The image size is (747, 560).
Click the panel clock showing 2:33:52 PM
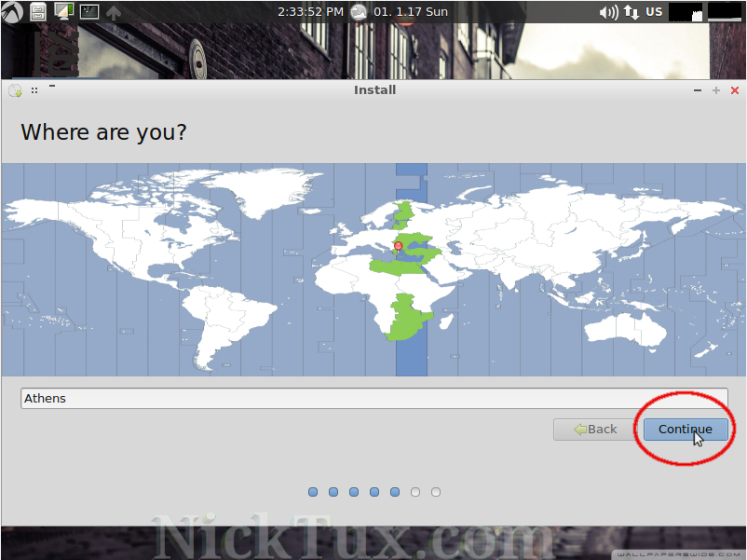[x=310, y=12]
